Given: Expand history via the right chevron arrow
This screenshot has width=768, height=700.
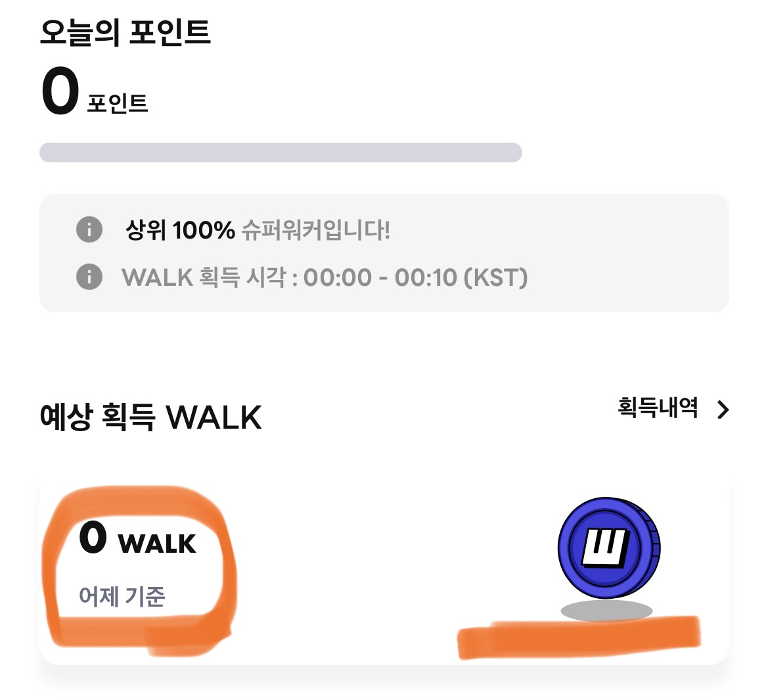Looking at the screenshot, I should (721, 409).
